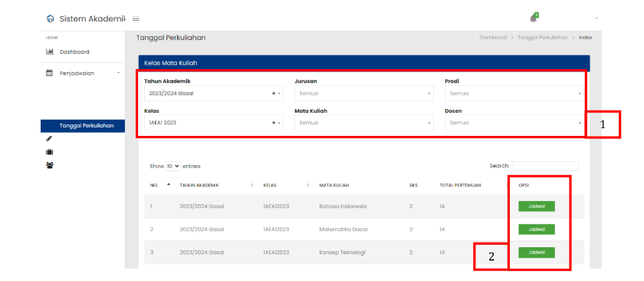This screenshot has height=281, width=644.
Task: Open the Dosen dropdown
Action: coord(514,123)
